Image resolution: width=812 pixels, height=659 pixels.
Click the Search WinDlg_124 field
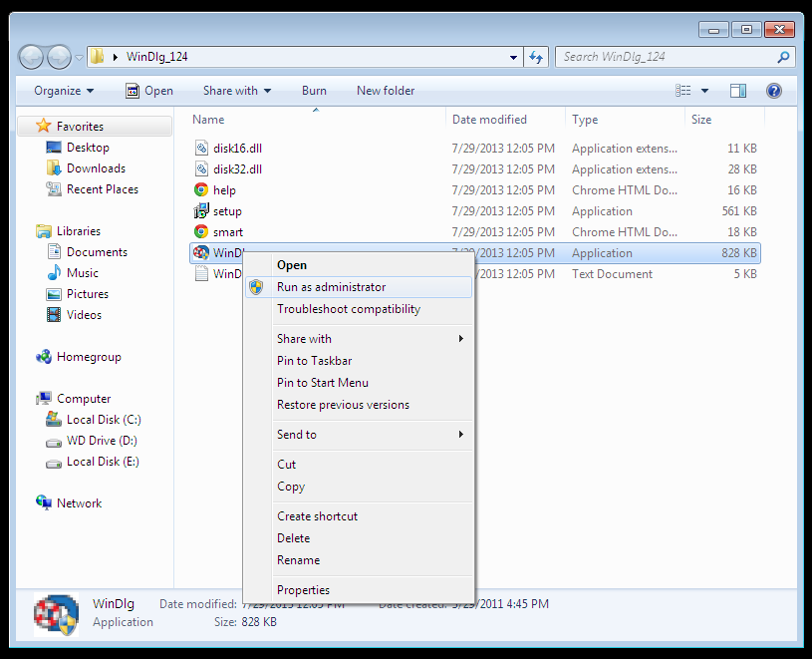point(666,57)
